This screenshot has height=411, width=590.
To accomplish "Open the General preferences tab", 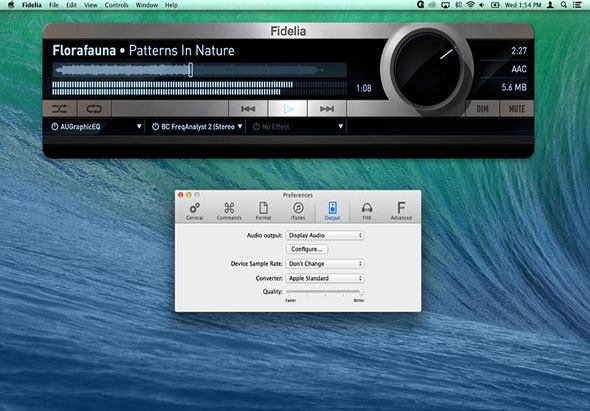I will tap(195, 211).
